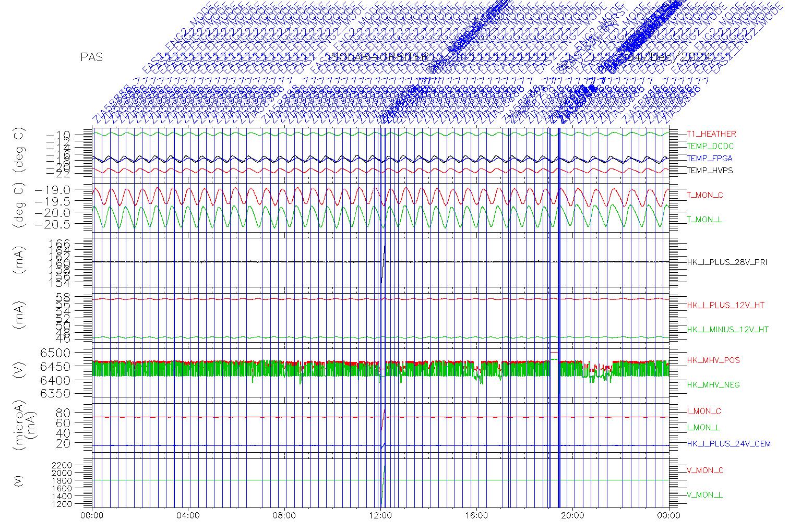
Task: Click the TEMP_DCDC legend label
Action: tap(710, 147)
